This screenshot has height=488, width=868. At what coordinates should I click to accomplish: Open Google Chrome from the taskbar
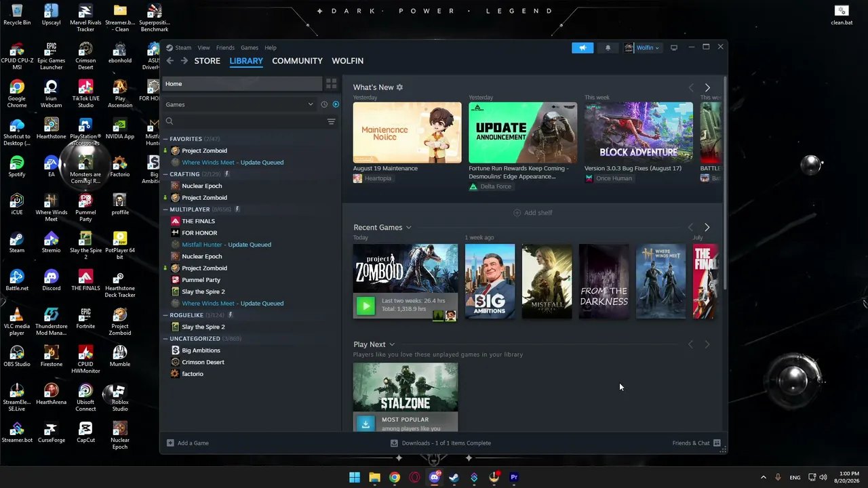(395, 477)
